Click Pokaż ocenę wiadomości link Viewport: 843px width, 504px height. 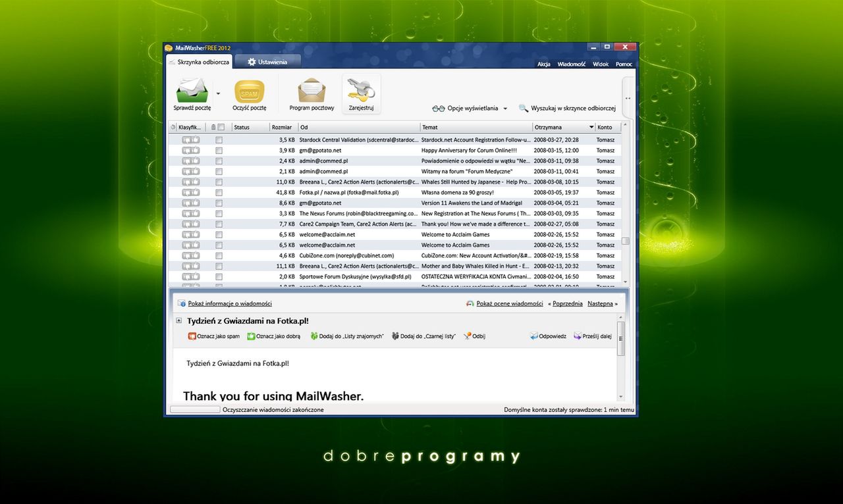(510, 303)
